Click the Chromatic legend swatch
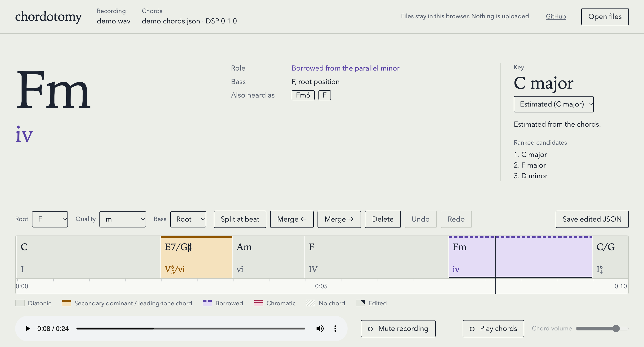The width and height of the screenshot is (644, 347). click(x=258, y=303)
